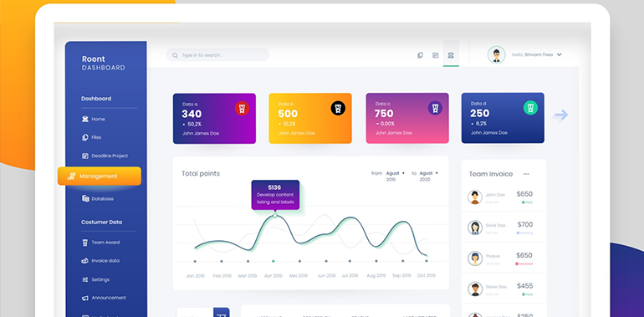Open the calendar icon in top bar
The width and height of the screenshot is (644, 317).
point(436,55)
